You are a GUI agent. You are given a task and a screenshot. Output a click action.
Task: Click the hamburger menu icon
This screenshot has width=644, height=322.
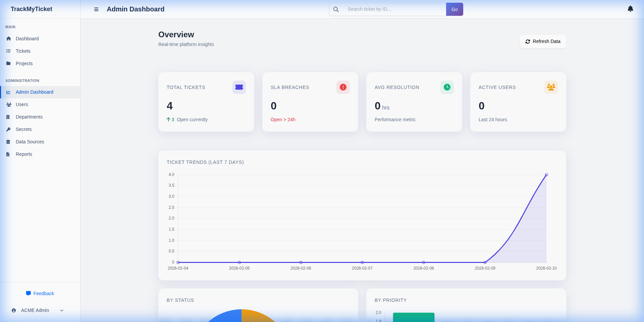pyautogui.click(x=96, y=9)
